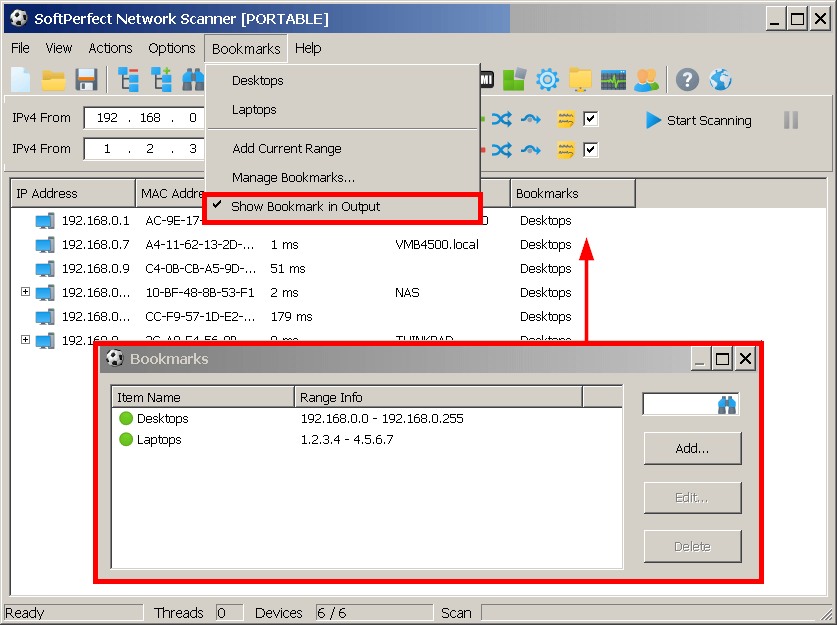Open file via the folder icon
Screen dimensions: 837x625
pos(53,80)
